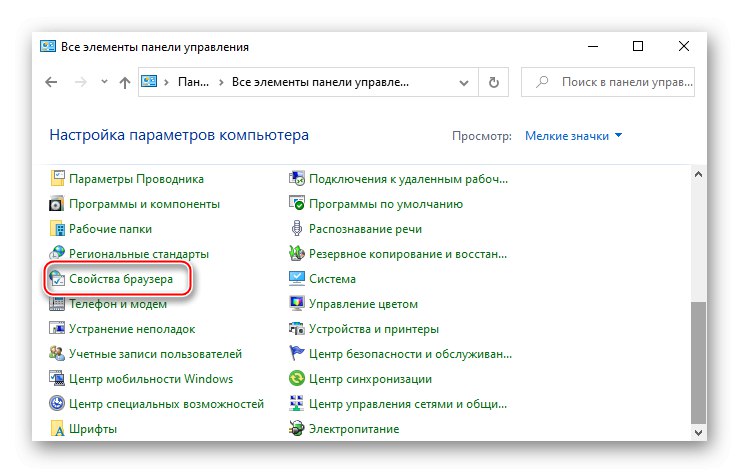Screen dimensions: 739x473
Task: Open the Рабочие папки icon
Action: [57, 228]
